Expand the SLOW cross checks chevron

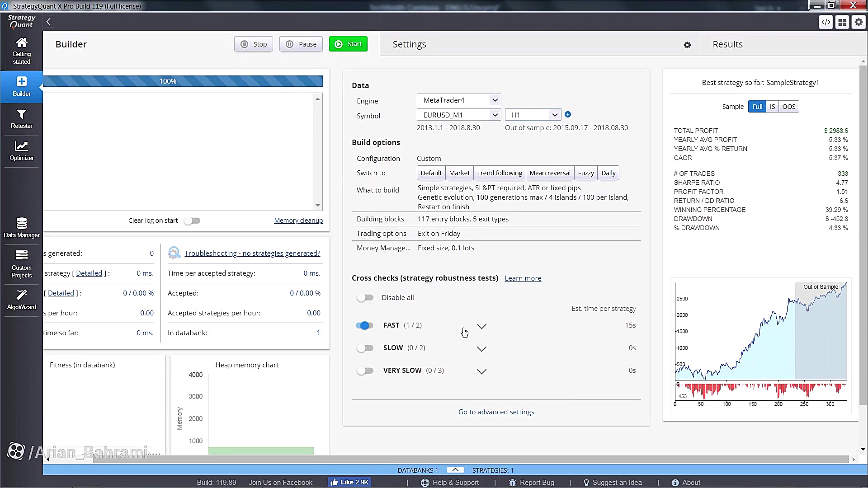click(x=481, y=349)
